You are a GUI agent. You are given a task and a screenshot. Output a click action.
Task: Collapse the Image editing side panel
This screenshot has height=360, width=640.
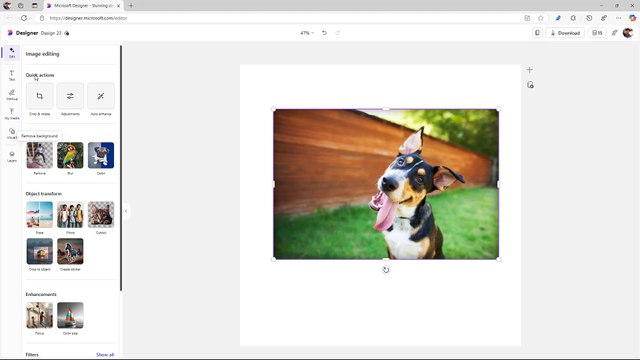[x=126, y=211]
